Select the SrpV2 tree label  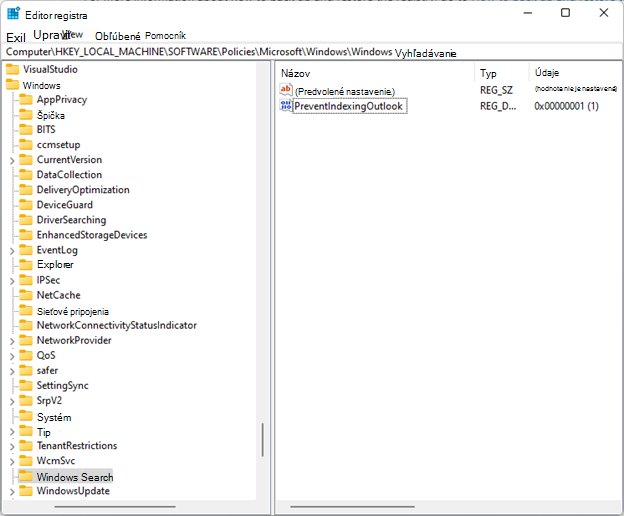[49, 401]
